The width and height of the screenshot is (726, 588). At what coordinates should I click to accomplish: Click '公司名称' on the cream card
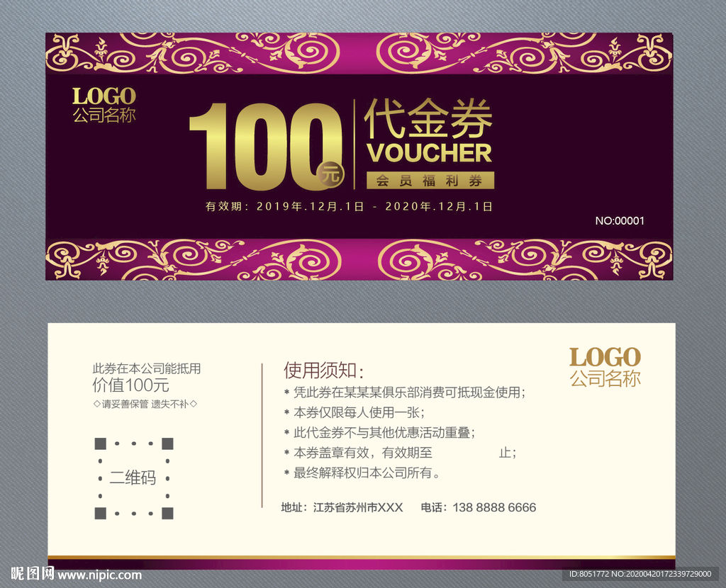pyautogui.click(x=605, y=378)
